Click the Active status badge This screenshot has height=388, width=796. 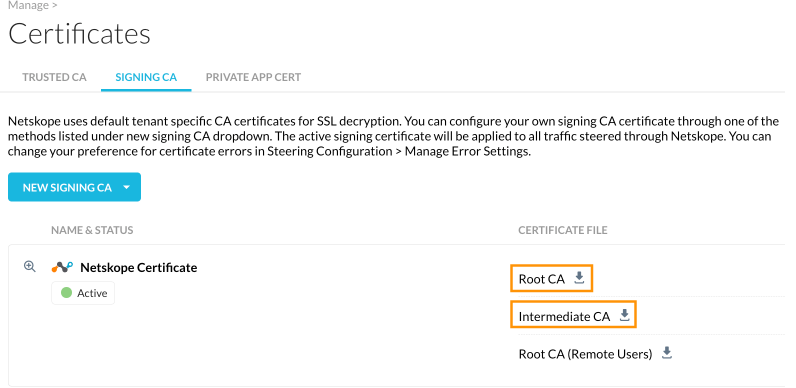83,293
